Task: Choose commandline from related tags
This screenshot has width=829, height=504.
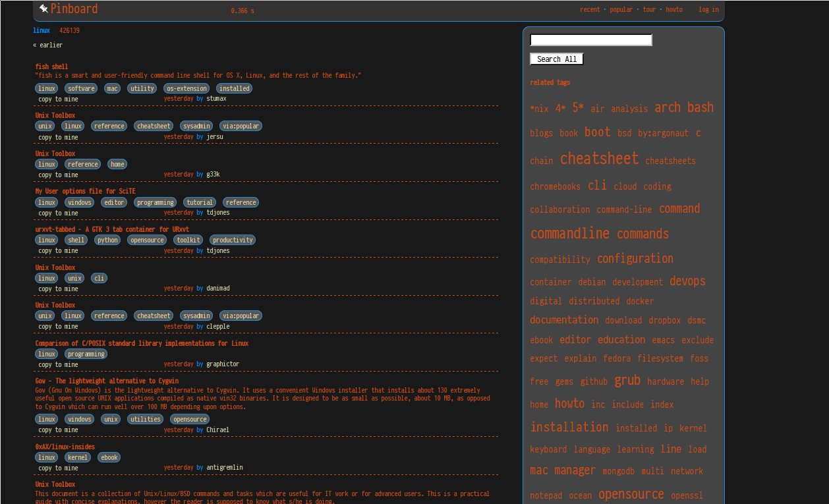Action: tap(569, 234)
